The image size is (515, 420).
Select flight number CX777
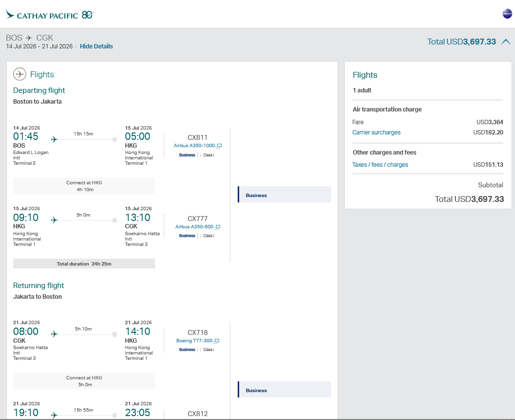[x=198, y=219]
